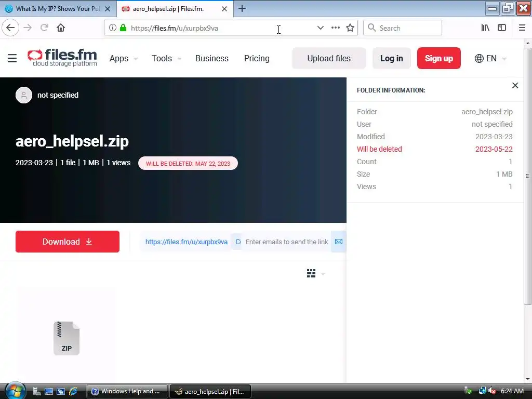532x399 pixels.
Task: Open the page actions three-dot menu
Action: pyautogui.click(x=336, y=28)
